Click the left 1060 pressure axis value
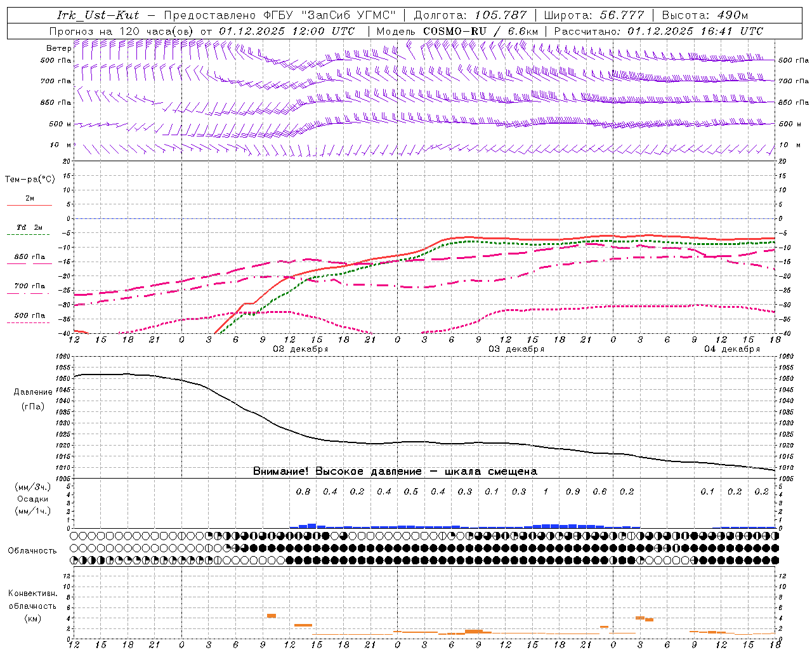The image size is (812, 650). pos(64,357)
